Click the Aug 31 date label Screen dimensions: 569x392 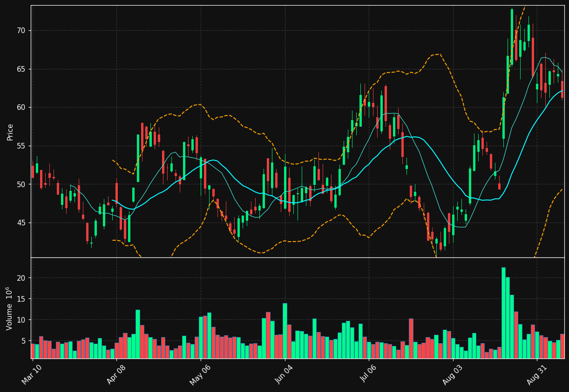coord(536,374)
